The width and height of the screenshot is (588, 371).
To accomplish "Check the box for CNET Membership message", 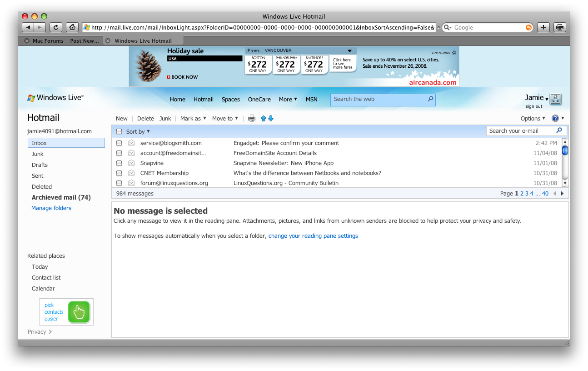I will pos(119,173).
